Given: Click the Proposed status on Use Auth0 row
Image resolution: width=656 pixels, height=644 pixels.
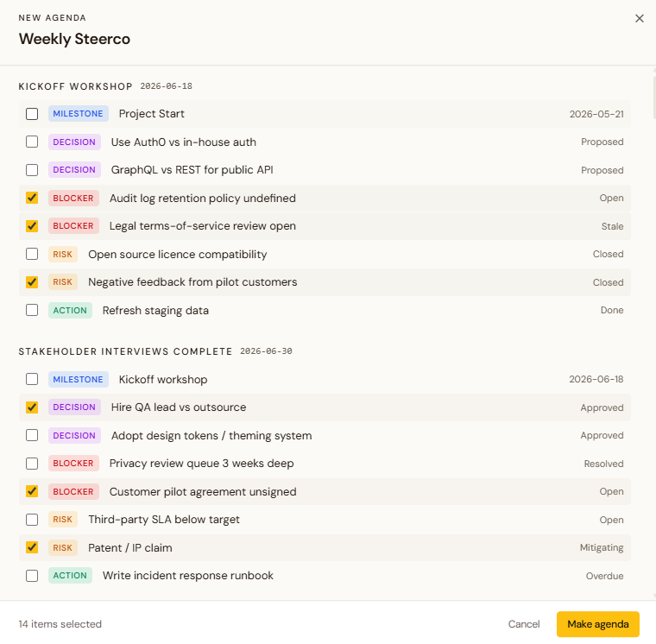Looking at the screenshot, I should [x=602, y=142].
